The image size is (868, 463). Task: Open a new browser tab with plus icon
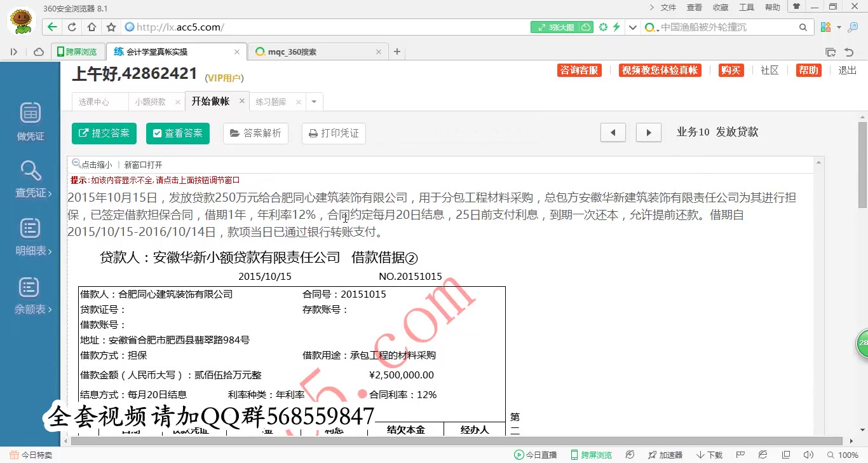coord(397,51)
